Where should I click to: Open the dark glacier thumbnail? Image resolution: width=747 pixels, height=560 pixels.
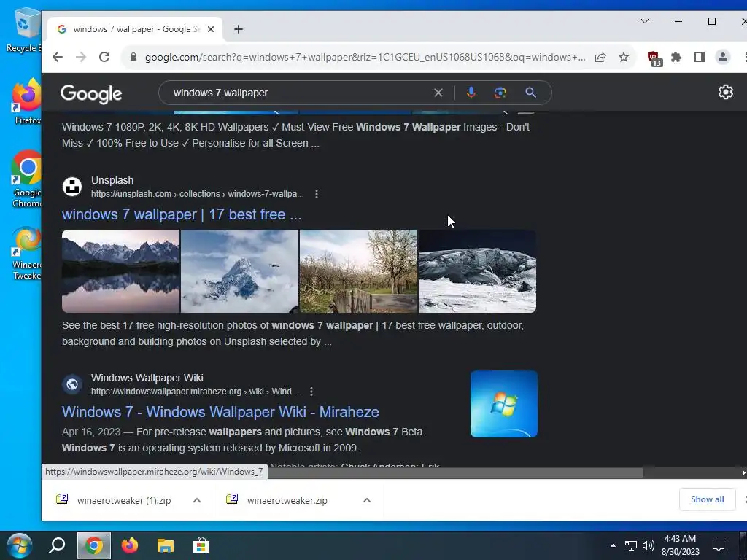pyautogui.click(x=477, y=271)
